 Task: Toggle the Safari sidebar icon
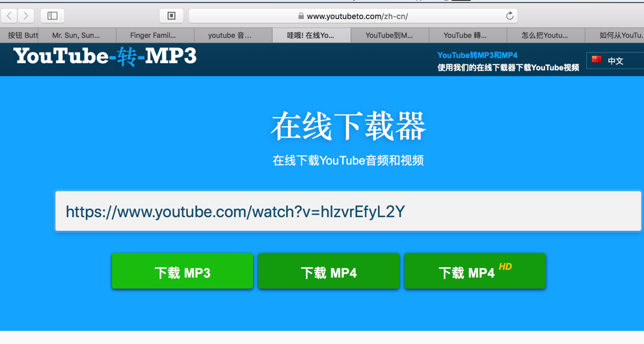(52, 16)
